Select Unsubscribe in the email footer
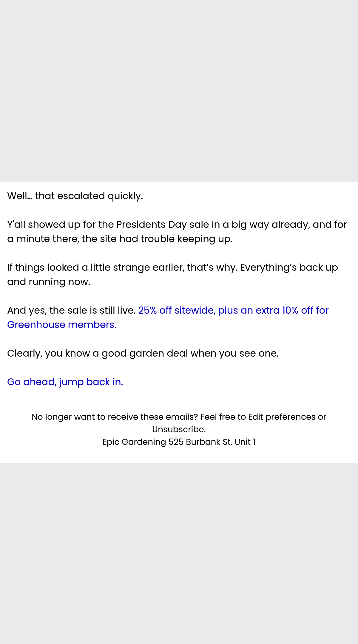The image size is (358, 644). coord(178,429)
